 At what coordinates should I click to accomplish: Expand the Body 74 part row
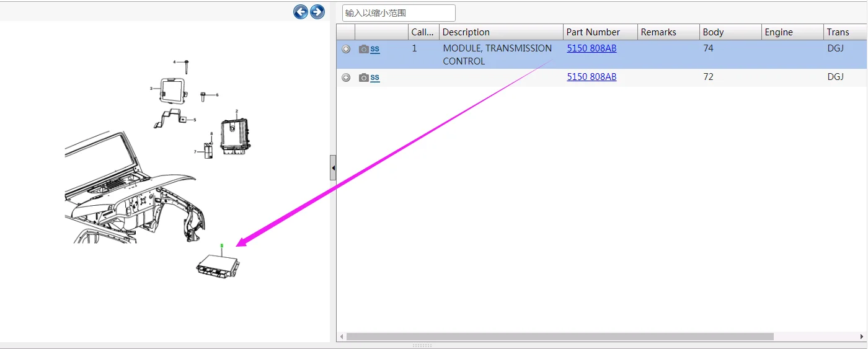pos(346,49)
